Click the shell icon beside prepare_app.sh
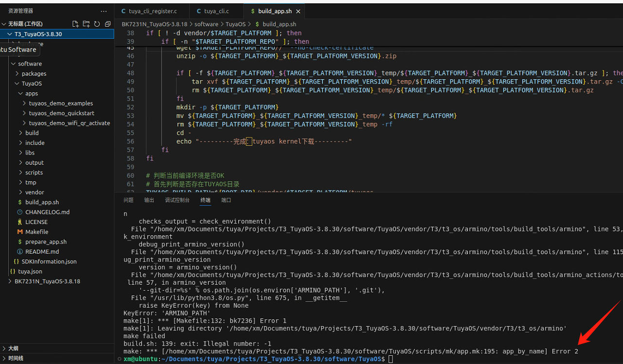Screen dimensions: 623x364 coord(20,242)
